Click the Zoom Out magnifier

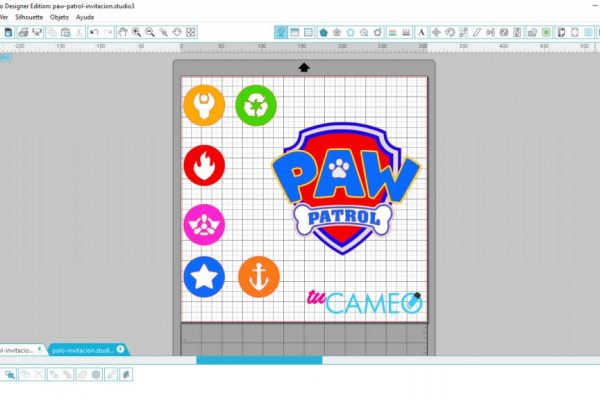click(x=150, y=33)
